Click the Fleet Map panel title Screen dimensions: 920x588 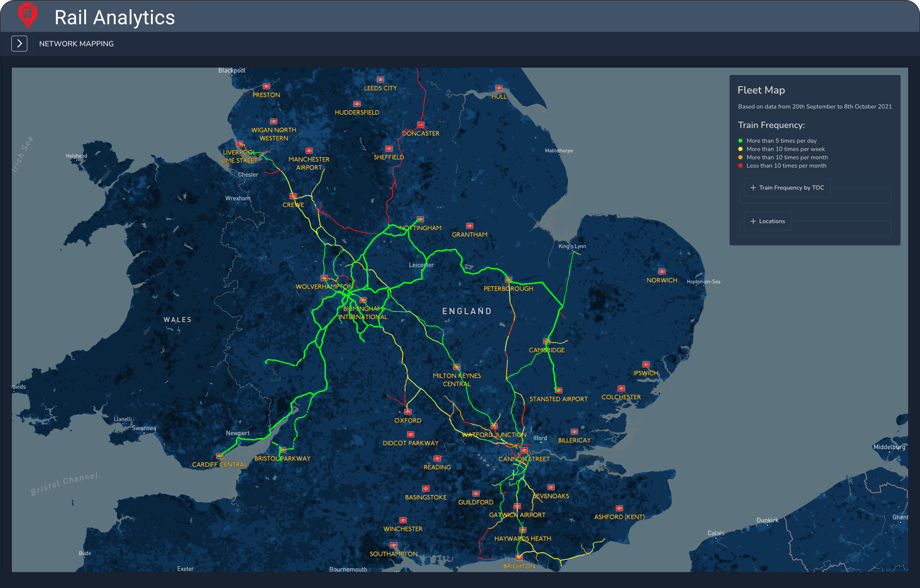(761, 90)
